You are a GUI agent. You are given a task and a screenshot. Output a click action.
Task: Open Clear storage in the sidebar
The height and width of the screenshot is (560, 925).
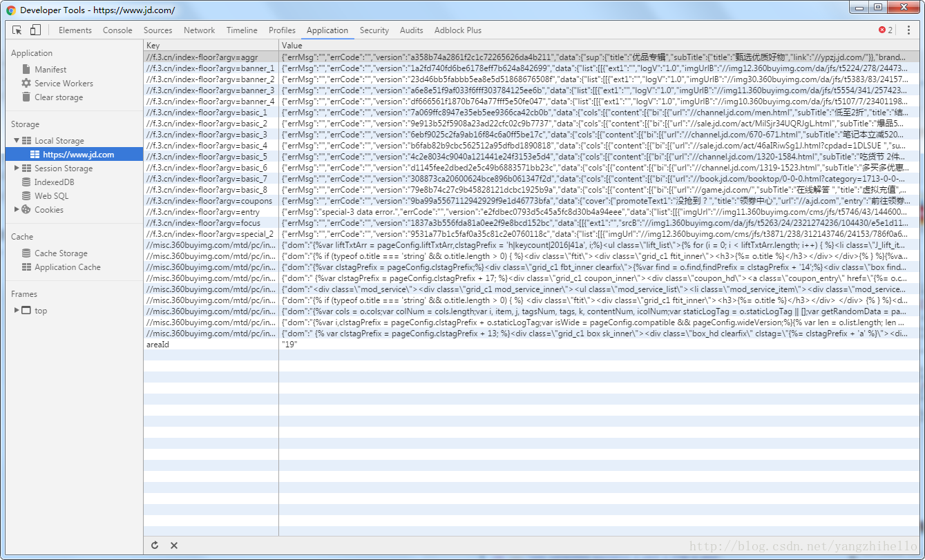click(x=59, y=97)
